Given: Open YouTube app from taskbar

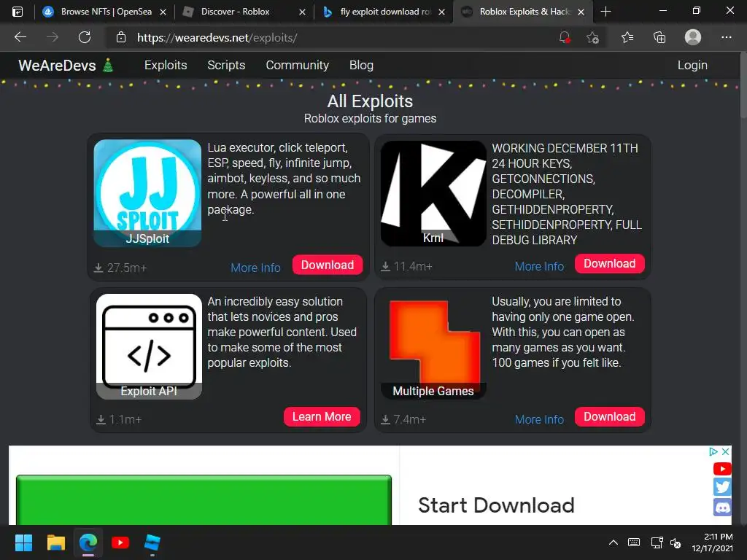Looking at the screenshot, I should pos(120,542).
